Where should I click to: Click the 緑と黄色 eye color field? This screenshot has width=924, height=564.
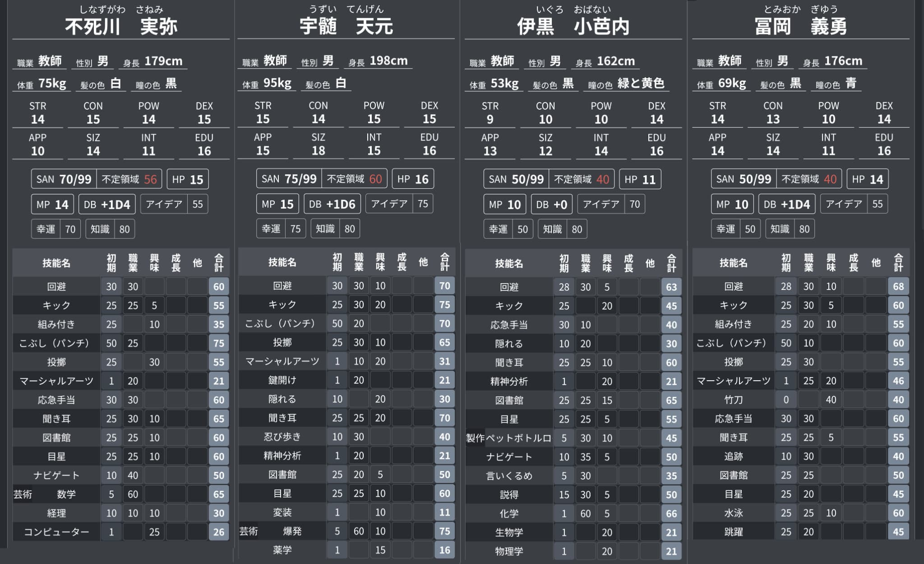point(641,84)
